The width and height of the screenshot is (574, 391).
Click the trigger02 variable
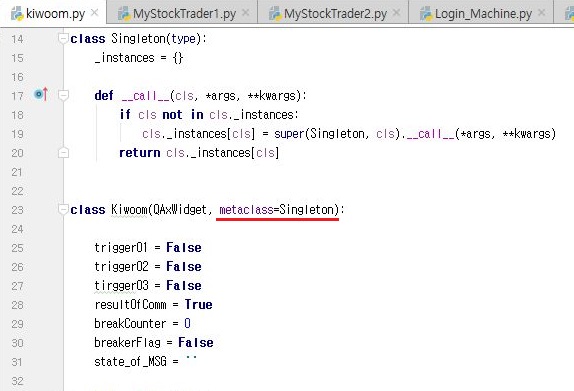click(121, 267)
